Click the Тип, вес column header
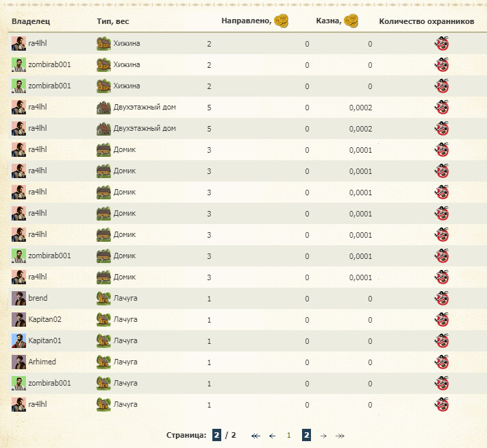Image resolution: width=487 pixels, height=448 pixels. 113,21
